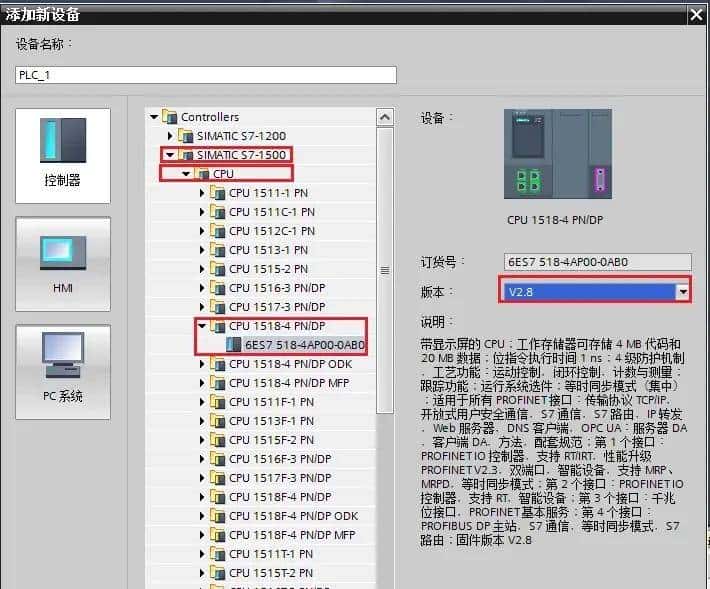Click the scroll-up arrow of the device tree
This screenshot has width=710, height=589.
(385, 117)
